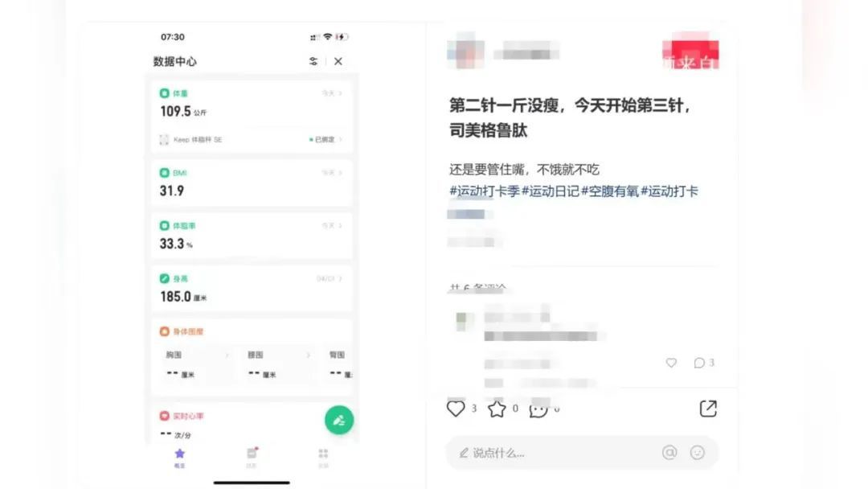Favorite the post with star icon
Screen dimensions: 868x489
click(x=497, y=409)
